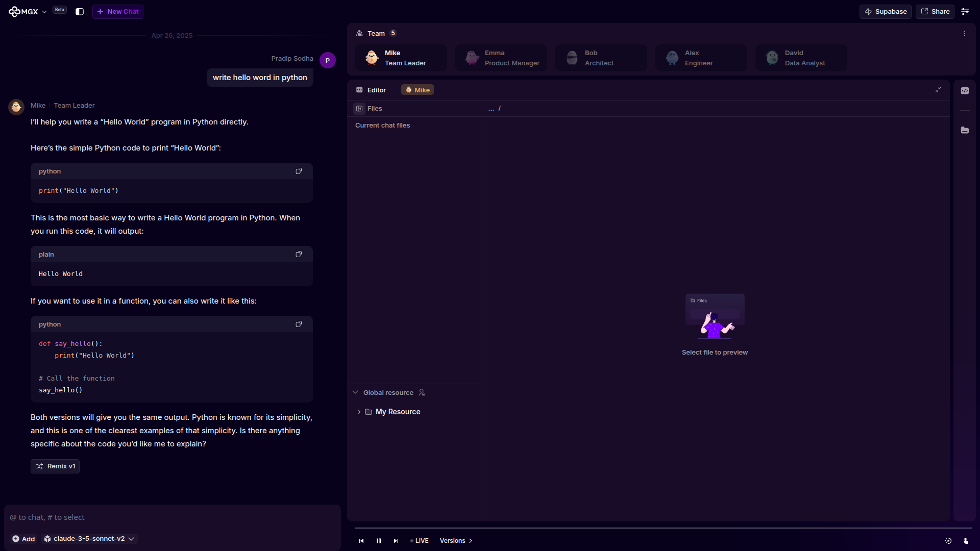Image resolution: width=980 pixels, height=551 pixels.
Task: Select the Mike tab in editor
Action: tap(418, 90)
